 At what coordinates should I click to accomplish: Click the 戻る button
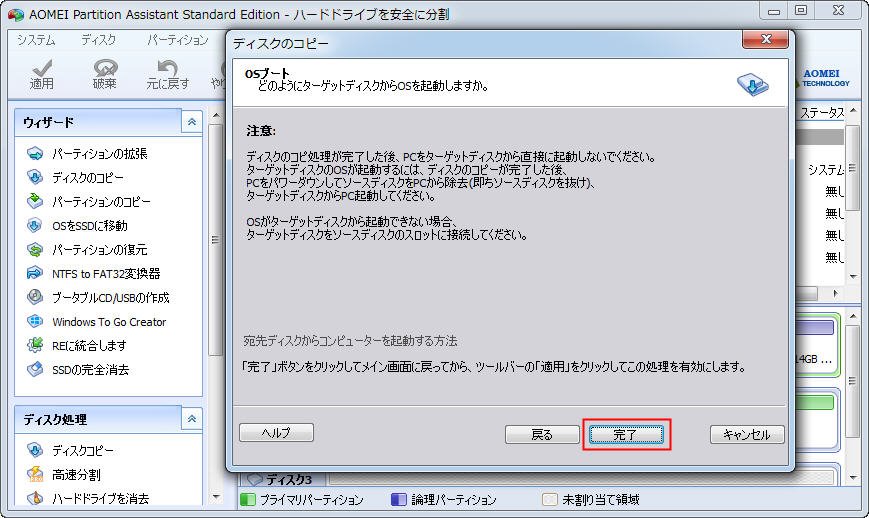point(542,434)
